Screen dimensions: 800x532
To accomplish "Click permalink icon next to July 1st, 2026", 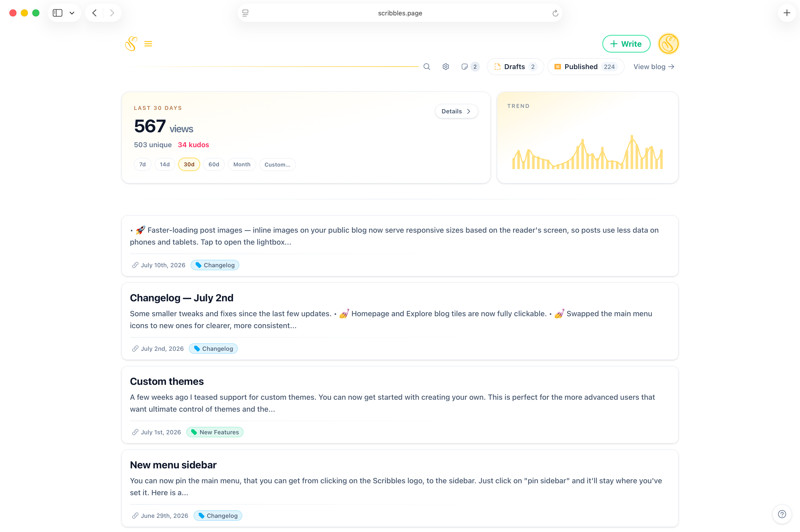I will (x=135, y=432).
